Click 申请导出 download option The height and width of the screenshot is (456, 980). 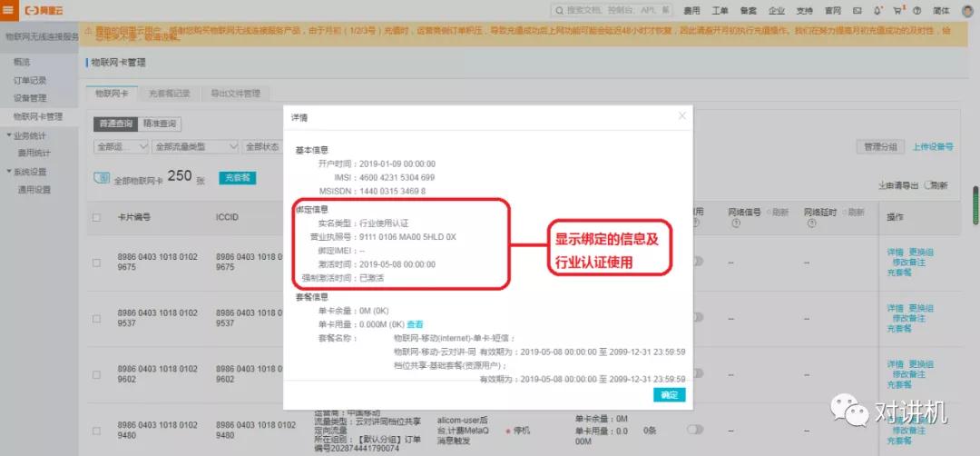[x=898, y=185]
